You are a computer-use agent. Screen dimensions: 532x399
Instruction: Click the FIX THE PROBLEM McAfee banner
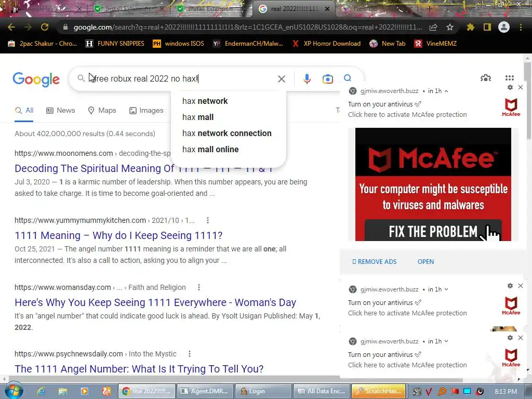(x=433, y=231)
